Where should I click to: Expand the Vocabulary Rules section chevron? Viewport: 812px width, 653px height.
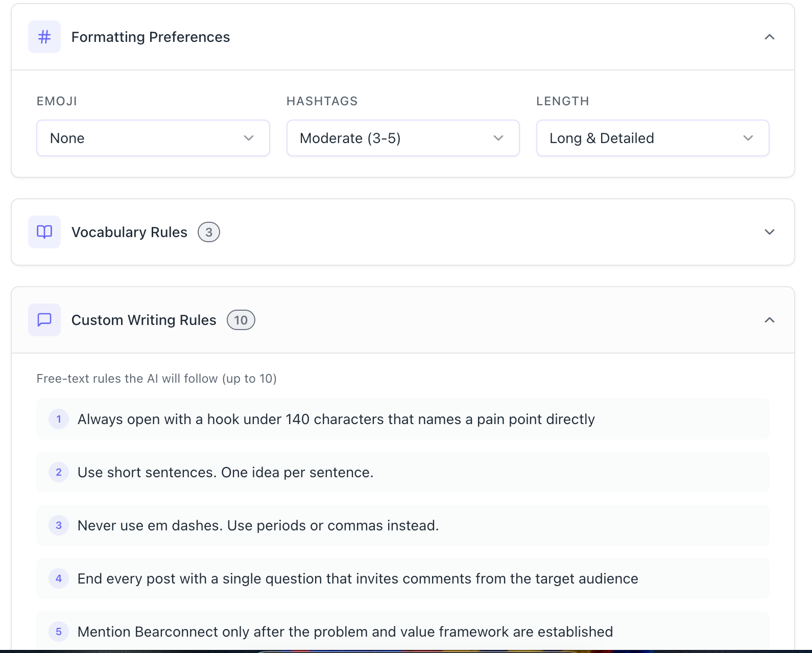[x=769, y=232]
